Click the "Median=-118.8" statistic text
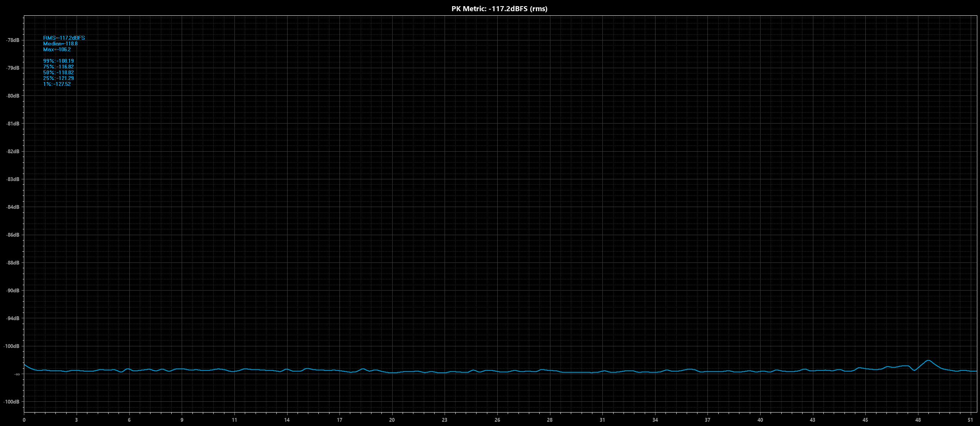 [x=60, y=43]
